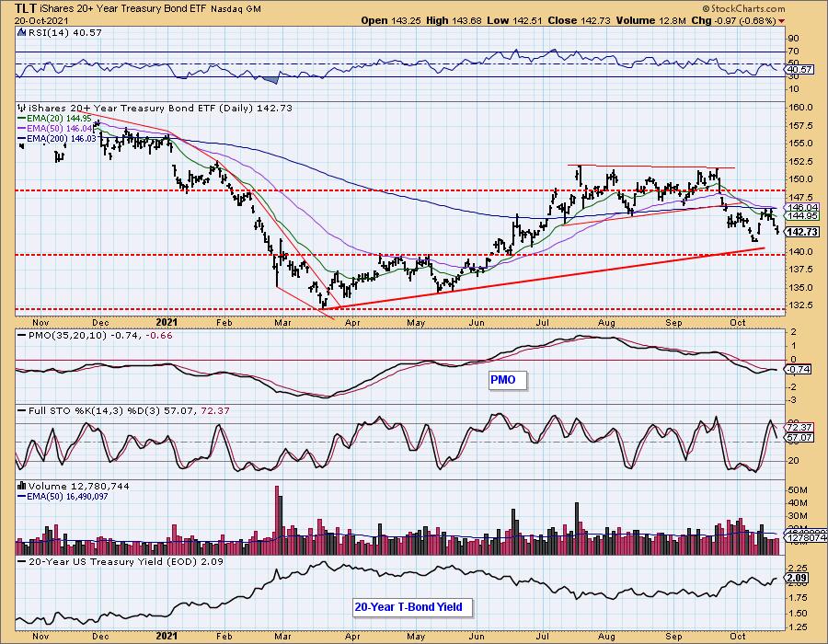The height and width of the screenshot is (644, 828).
Task: Click the EMA(20) 144.95 legend text
Action: [59, 119]
